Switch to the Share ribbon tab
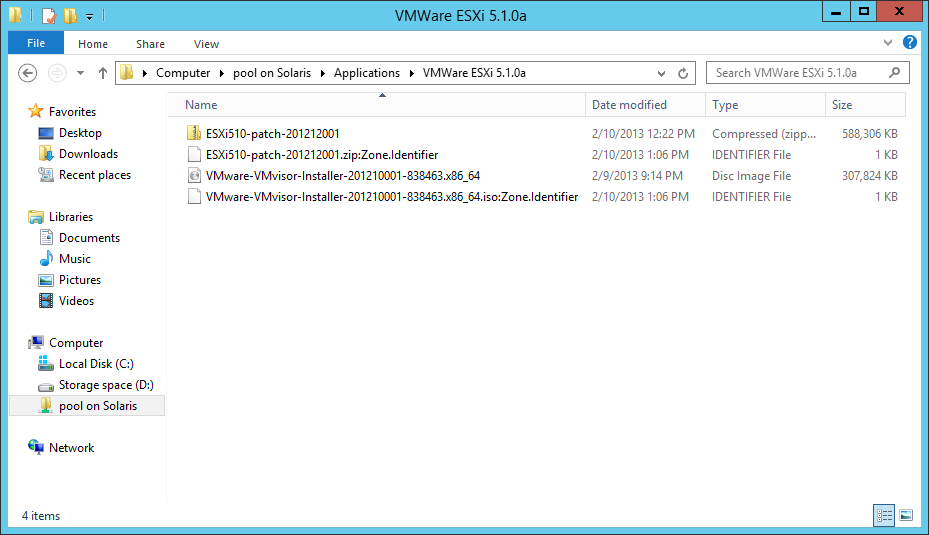 click(x=150, y=44)
